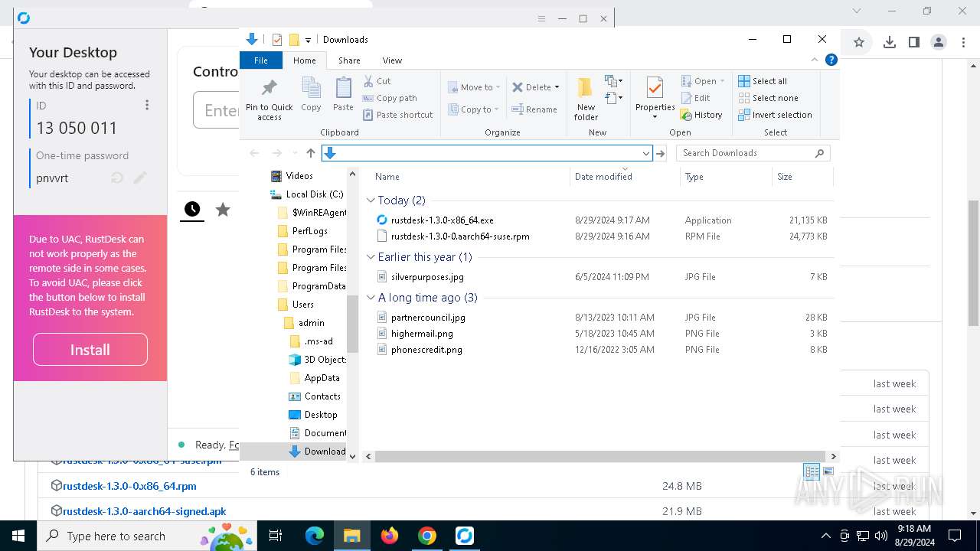Image resolution: width=980 pixels, height=551 pixels.
Task: Refresh the RustDesk one-time password
Action: tap(117, 178)
